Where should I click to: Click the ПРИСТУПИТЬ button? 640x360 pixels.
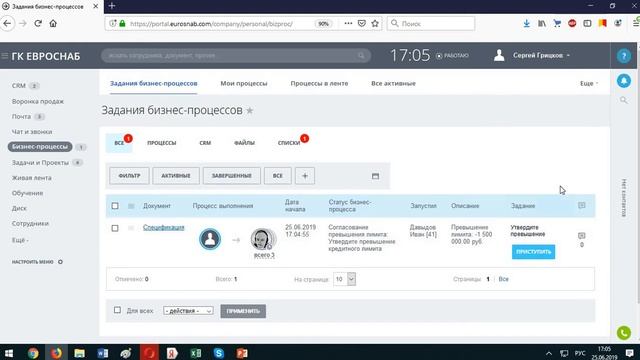[533, 252]
